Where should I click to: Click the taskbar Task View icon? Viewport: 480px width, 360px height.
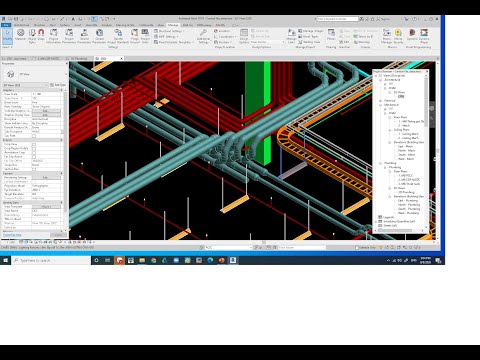107,260
